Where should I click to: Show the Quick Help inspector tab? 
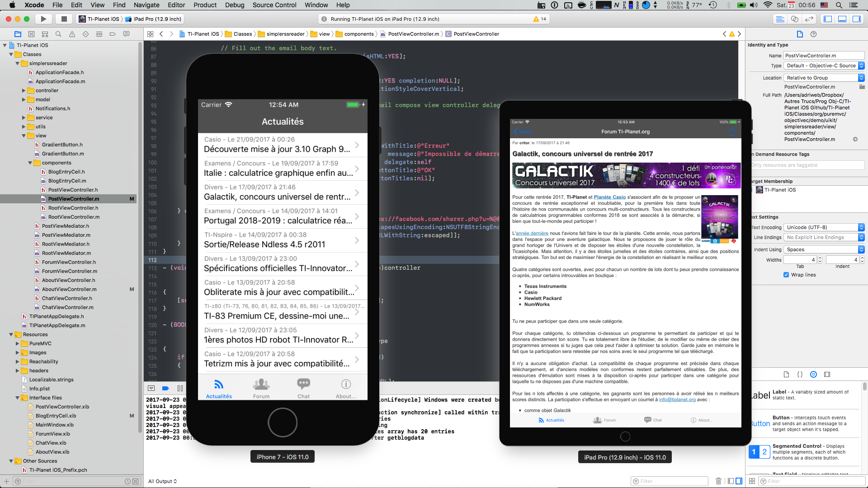point(813,34)
